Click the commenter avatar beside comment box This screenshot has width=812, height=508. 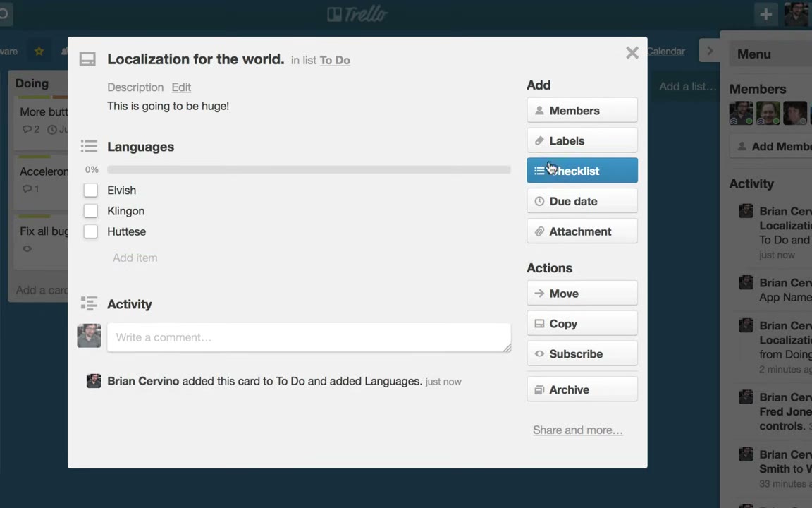tap(89, 336)
